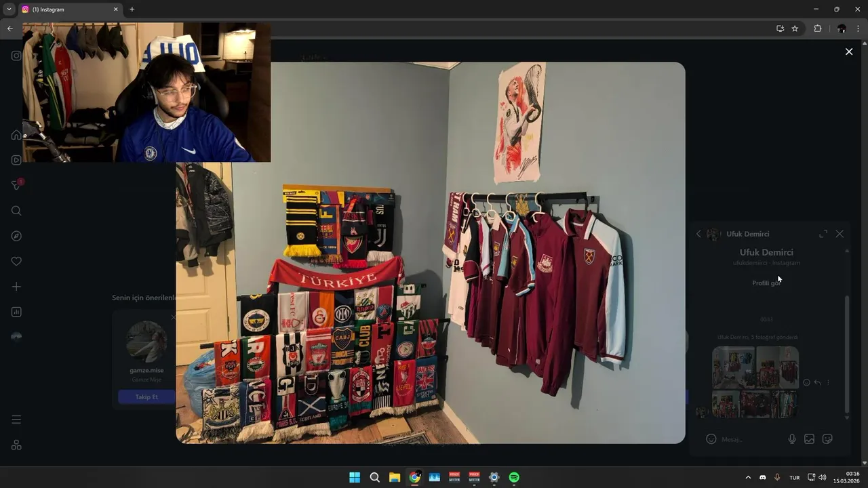868x488 pixels.
Task: Expand the Ufuk Demirci chat window
Action: point(823,234)
